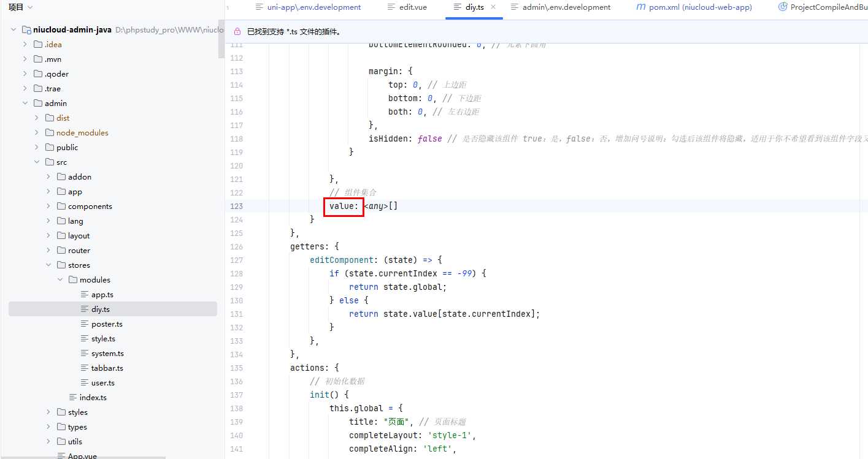Click the Maven icon on the pom.xml tab
Viewport: 868px width, 459px height.
point(640,7)
